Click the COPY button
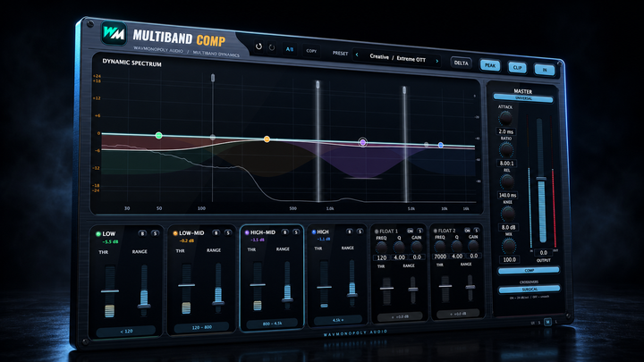This screenshot has width=644, height=362. pos(311,51)
